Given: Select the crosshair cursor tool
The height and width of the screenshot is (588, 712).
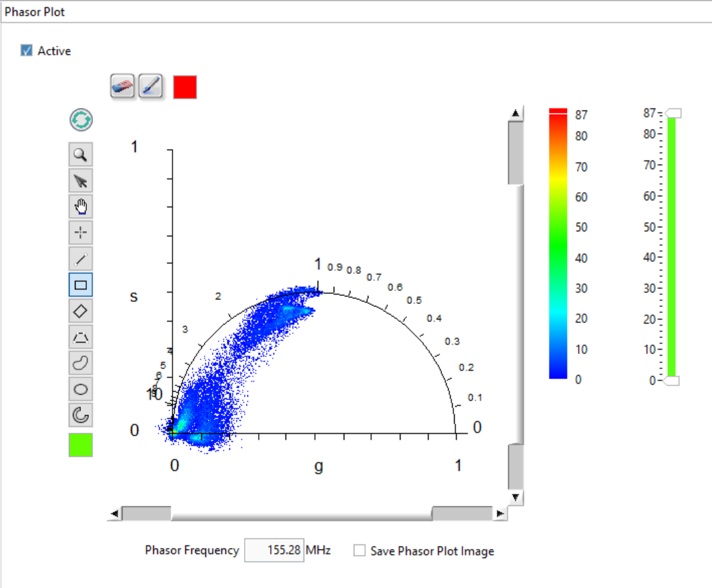Looking at the screenshot, I should pyautogui.click(x=81, y=233).
